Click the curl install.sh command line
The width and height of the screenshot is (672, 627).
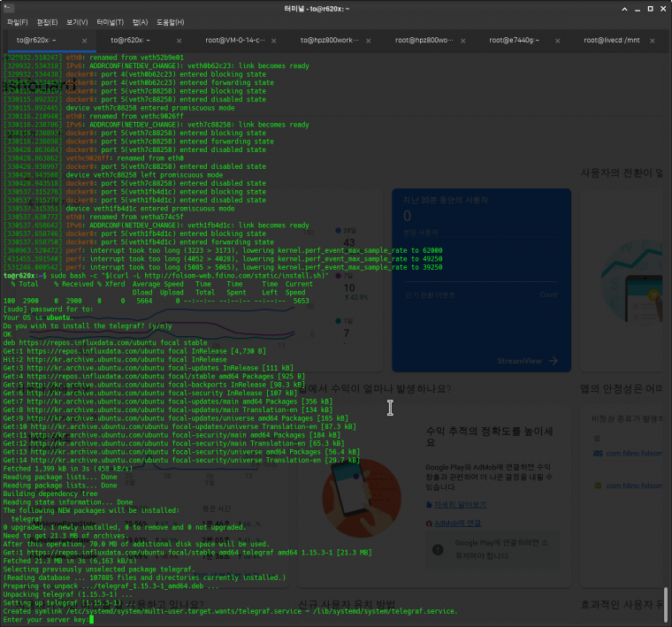click(166, 276)
